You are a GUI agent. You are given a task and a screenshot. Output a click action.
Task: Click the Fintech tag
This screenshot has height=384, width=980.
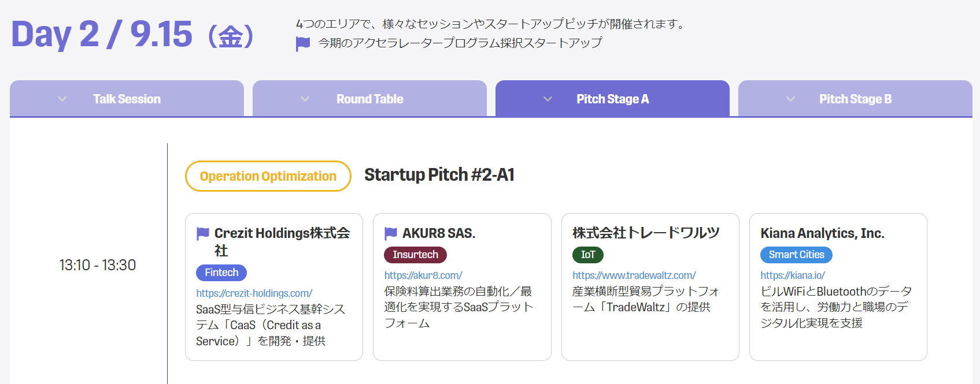click(x=221, y=273)
